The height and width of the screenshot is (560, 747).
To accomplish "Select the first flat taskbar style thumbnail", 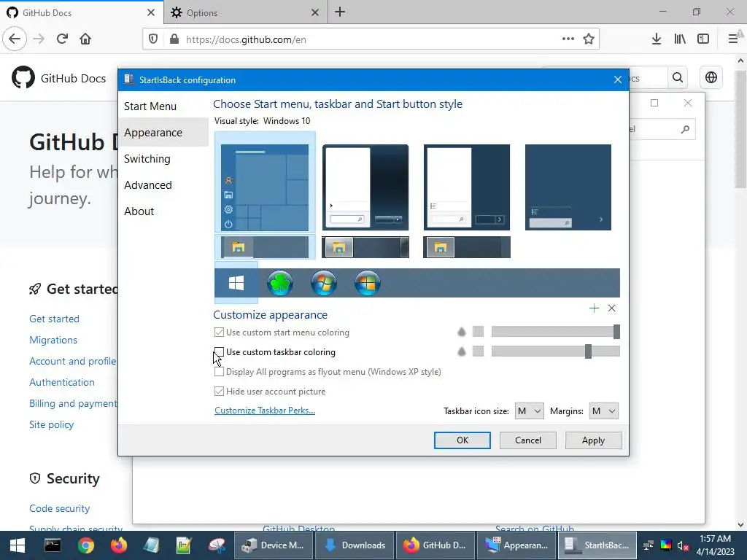I will click(265, 247).
